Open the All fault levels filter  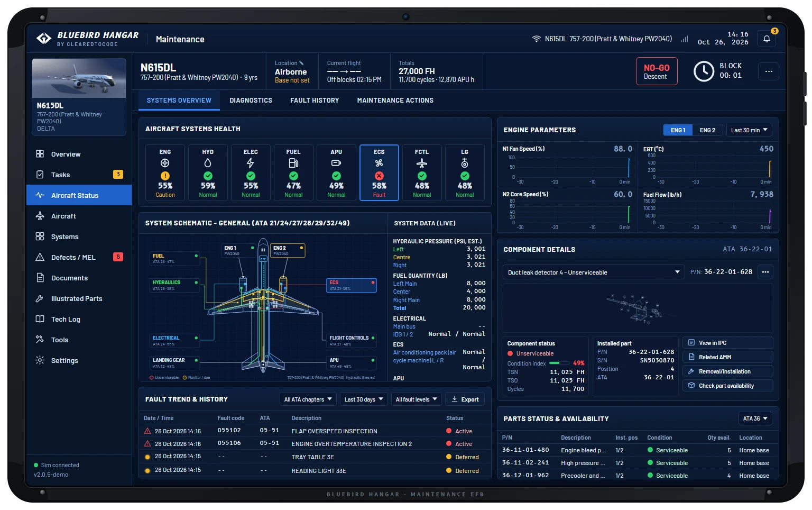(417, 399)
